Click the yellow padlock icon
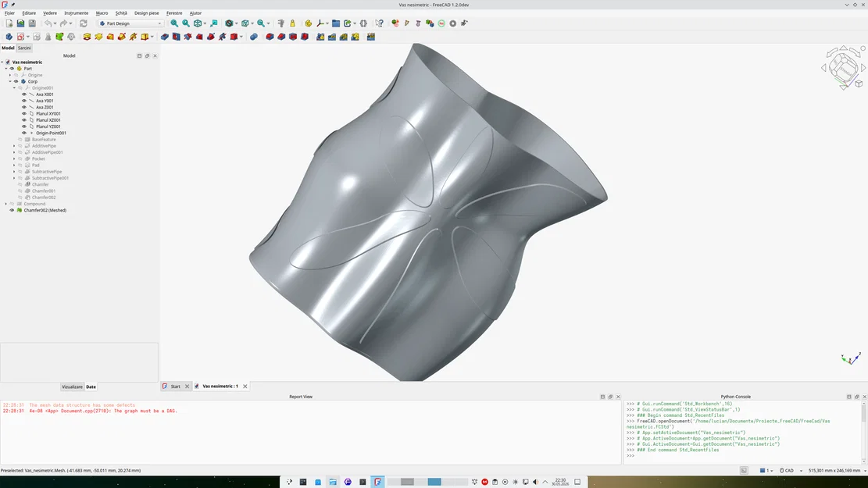868x488 pixels. (x=293, y=23)
